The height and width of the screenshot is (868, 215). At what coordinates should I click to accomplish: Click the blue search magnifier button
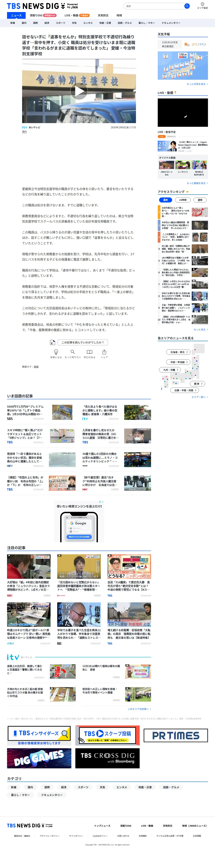(187, 6)
